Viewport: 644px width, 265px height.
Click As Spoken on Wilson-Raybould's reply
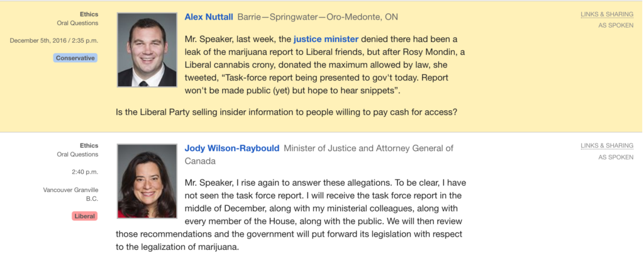tap(616, 157)
